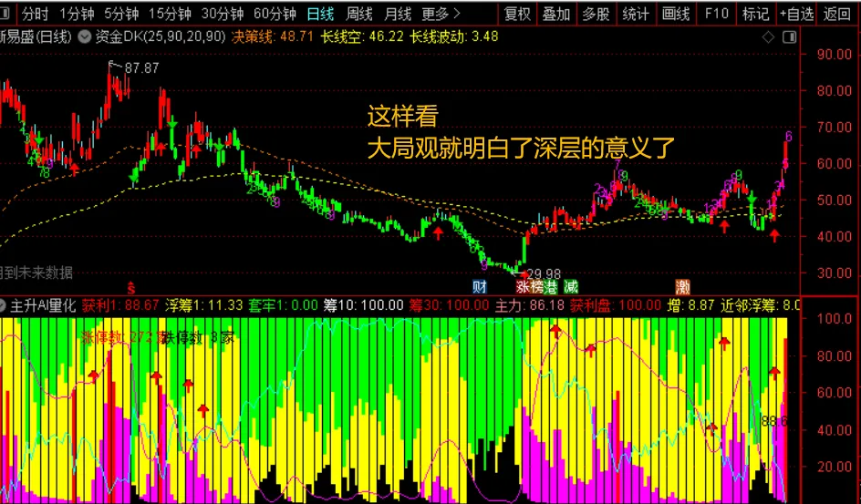
Task: Click the 增: 8.87 value
Action: coord(690,304)
